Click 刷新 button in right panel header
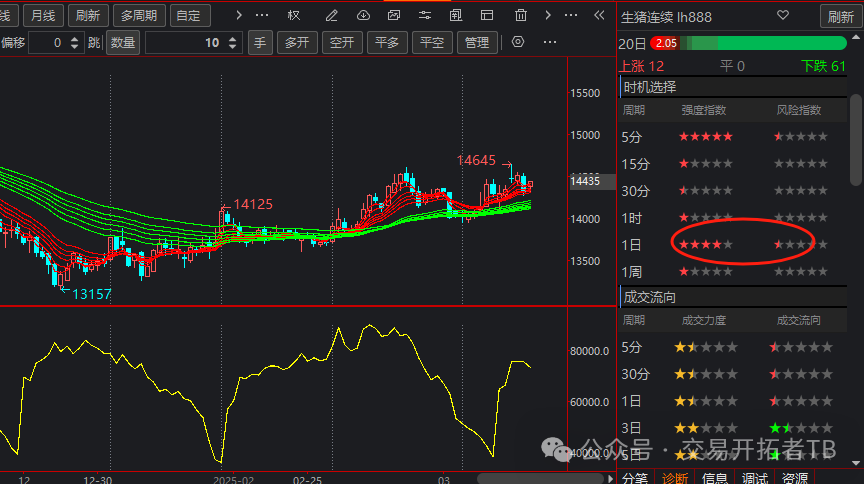The image size is (864, 484). coord(840,17)
